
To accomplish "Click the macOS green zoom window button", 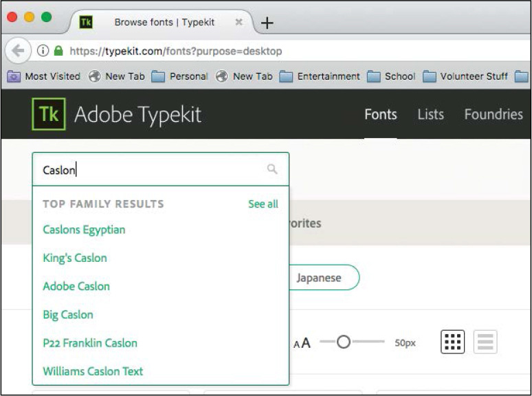I will pyautogui.click(x=47, y=16).
